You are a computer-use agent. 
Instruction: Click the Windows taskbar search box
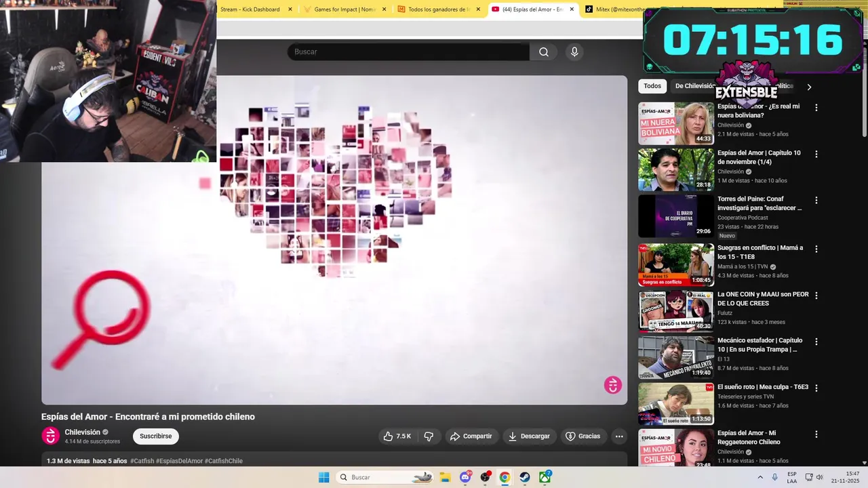pyautogui.click(x=385, y=477)
